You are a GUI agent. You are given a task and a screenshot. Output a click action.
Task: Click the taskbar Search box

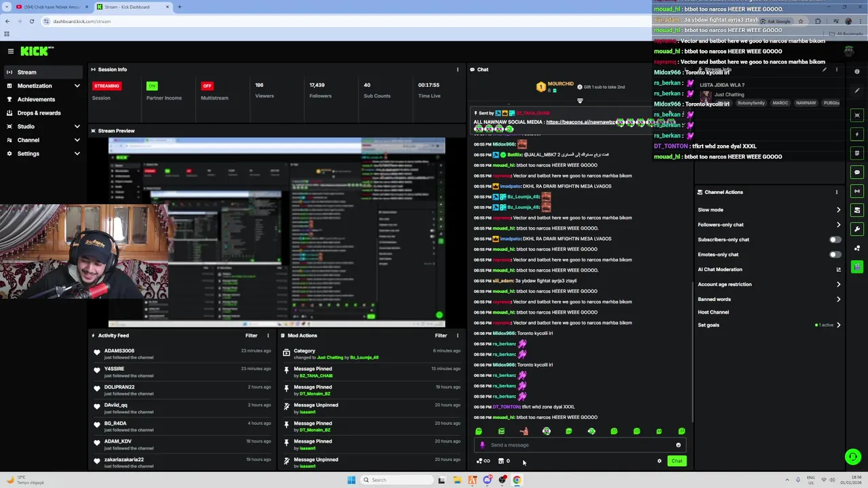pyautogui.click(x=395, y=480)
